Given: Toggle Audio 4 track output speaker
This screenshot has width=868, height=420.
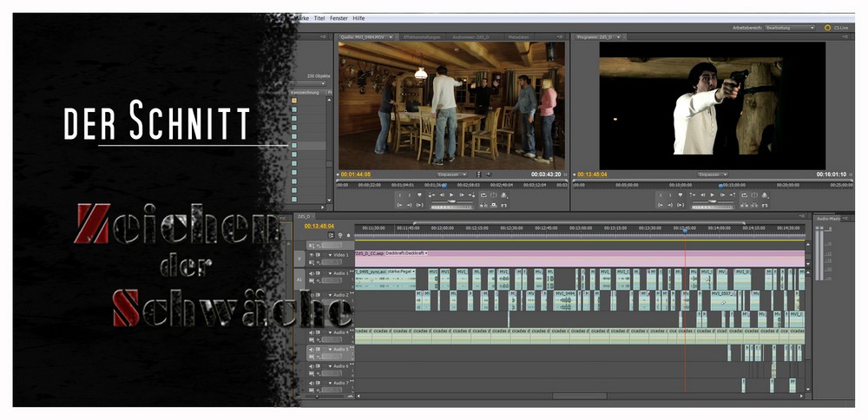Looking at the screenshot, I should click(x=312, y=331).
